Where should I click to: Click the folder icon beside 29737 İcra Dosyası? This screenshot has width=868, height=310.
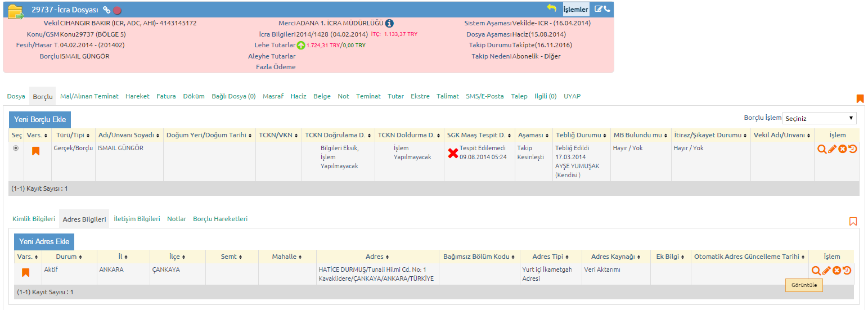[15, 11]
